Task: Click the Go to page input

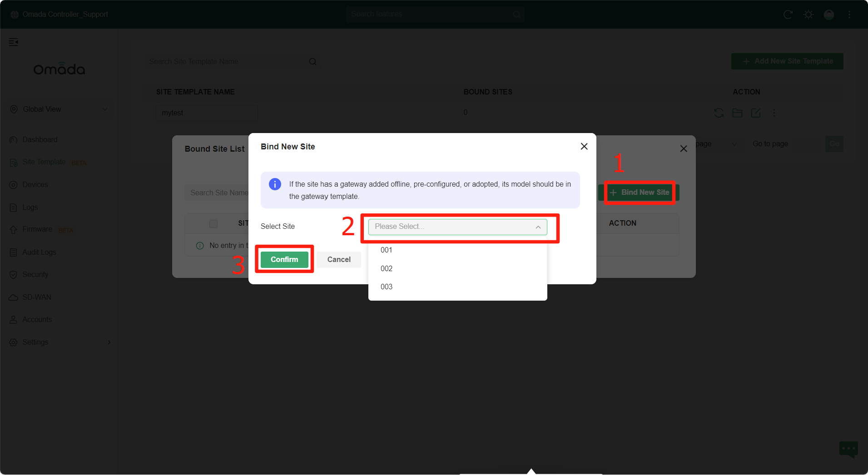Action: (x=807, y=144)
